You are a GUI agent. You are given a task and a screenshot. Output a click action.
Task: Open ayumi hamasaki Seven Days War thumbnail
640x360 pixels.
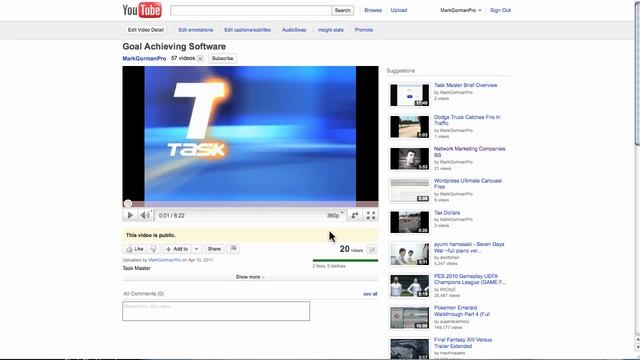[x=409, y=254]
